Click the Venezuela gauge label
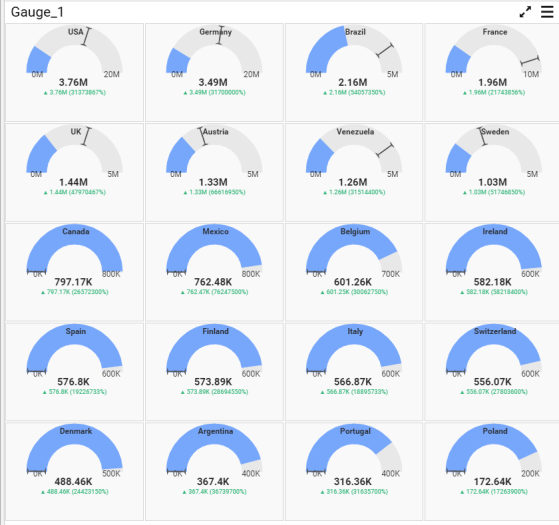The image size is (559, 525). (x=355, y=132)
